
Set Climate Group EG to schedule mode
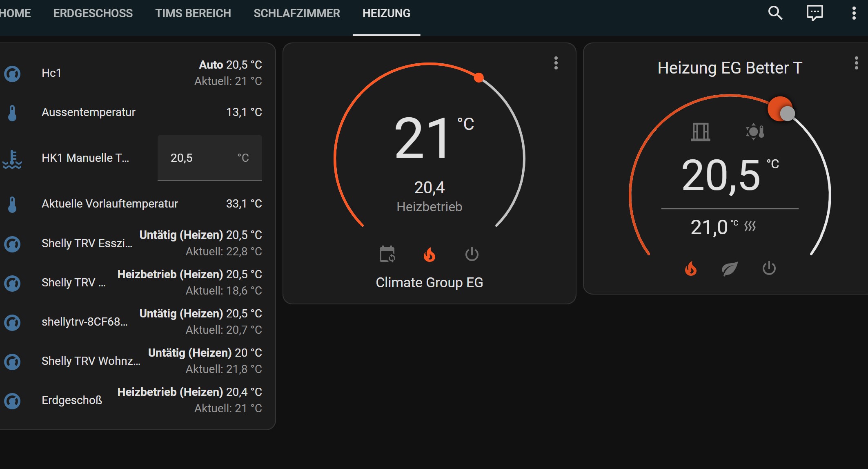coord(387,254)
